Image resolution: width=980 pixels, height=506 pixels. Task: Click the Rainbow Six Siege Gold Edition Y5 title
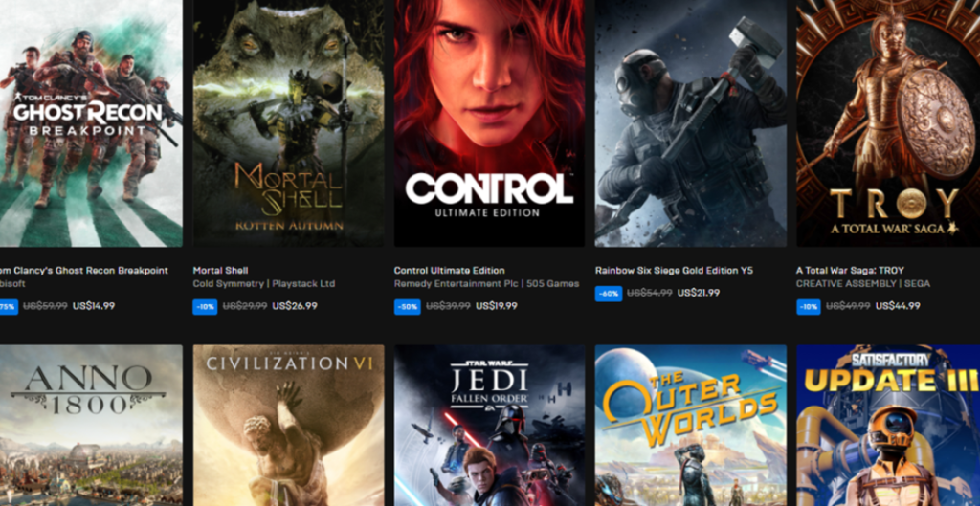click(x=674, y=271)
